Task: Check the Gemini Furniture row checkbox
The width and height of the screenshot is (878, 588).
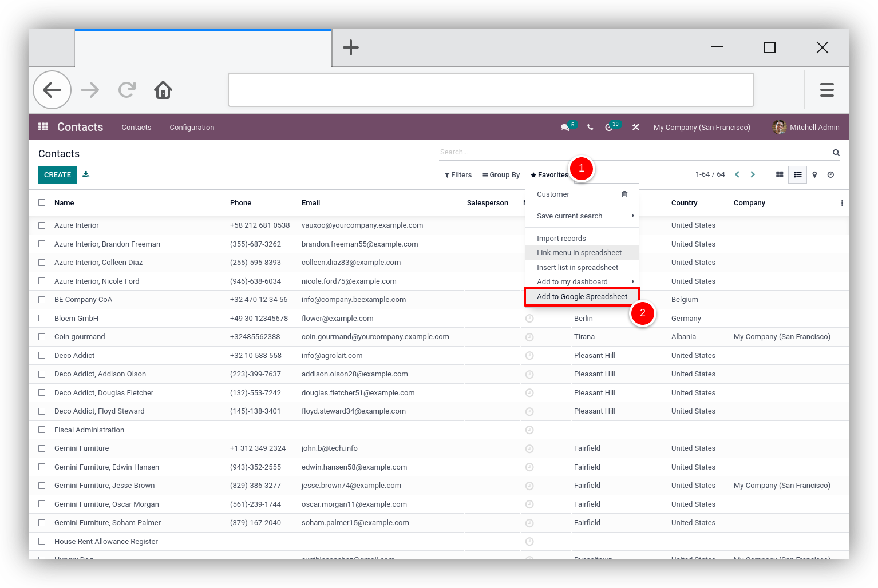Action: pos(42,448)
